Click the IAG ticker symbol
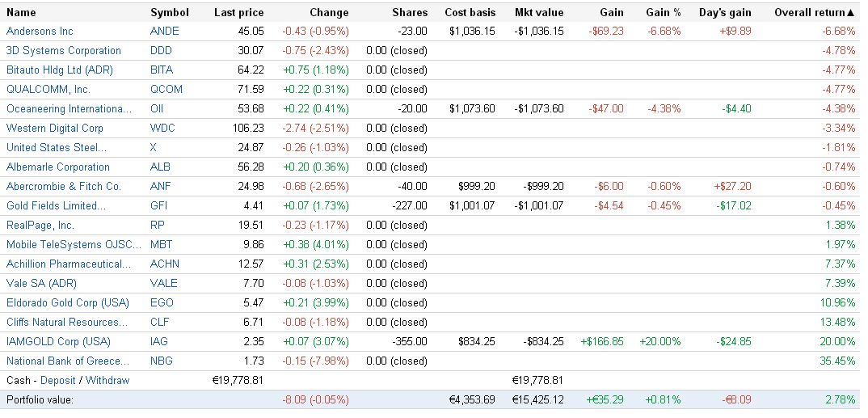The image size is (868, 418). point(160,341)
